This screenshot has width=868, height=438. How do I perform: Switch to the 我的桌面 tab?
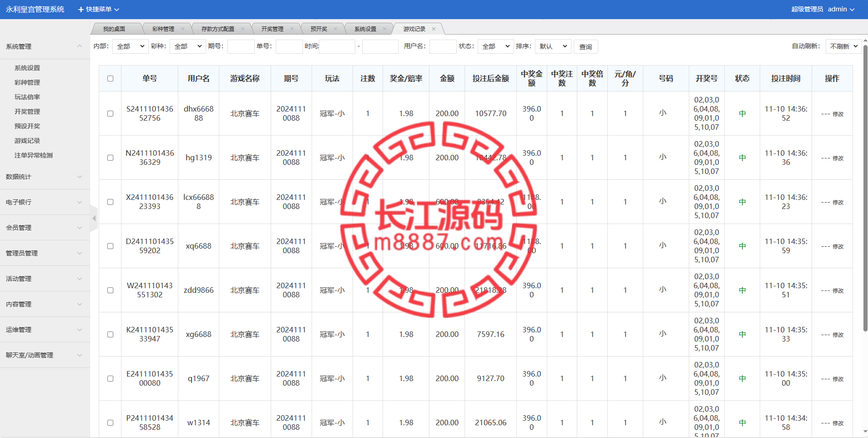click(x=114, y=29)
